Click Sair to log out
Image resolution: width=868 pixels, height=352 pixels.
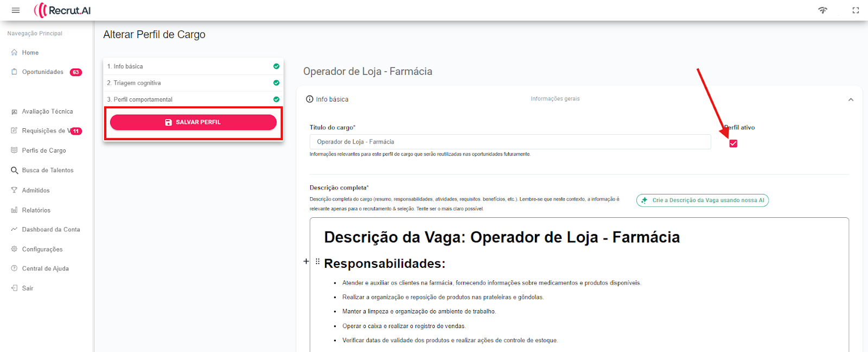coord(28,288)
